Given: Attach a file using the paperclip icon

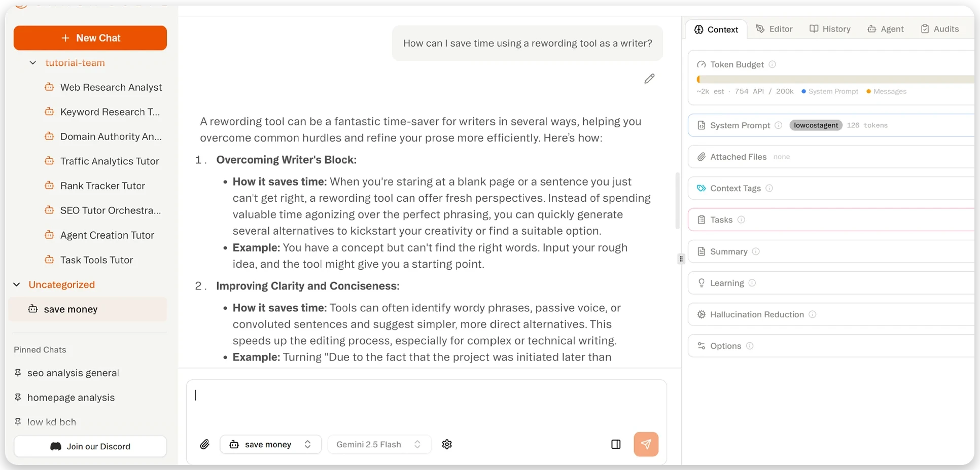Looking at the screenshot, I should click(205, 444).
